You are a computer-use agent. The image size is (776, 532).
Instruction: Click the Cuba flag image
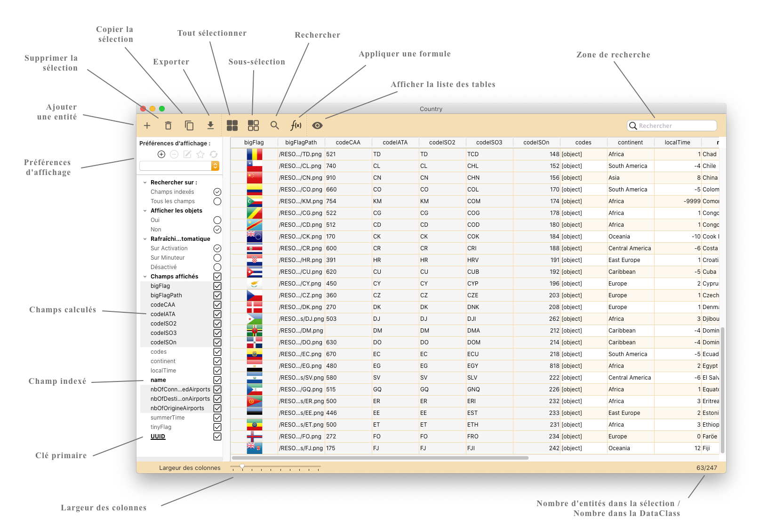click(x=255, y=272)
